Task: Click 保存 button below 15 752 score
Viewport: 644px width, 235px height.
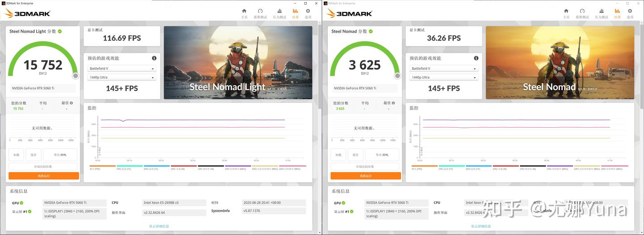Action: point(34,155)
